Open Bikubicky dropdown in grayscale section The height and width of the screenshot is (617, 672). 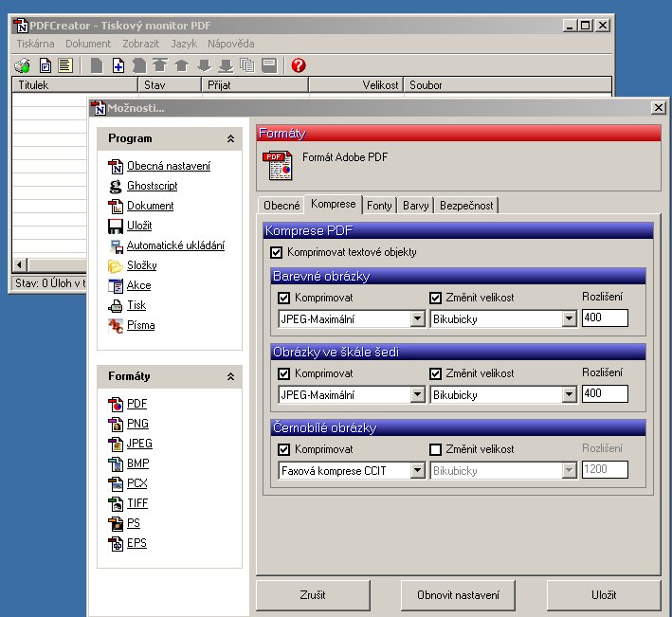click(569, 394)
